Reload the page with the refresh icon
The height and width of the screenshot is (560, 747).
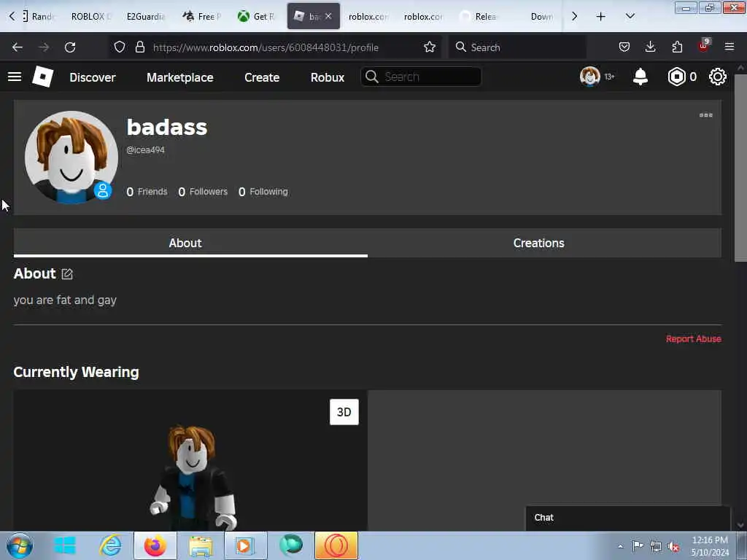pyautogui.click(x=70, y=47)
